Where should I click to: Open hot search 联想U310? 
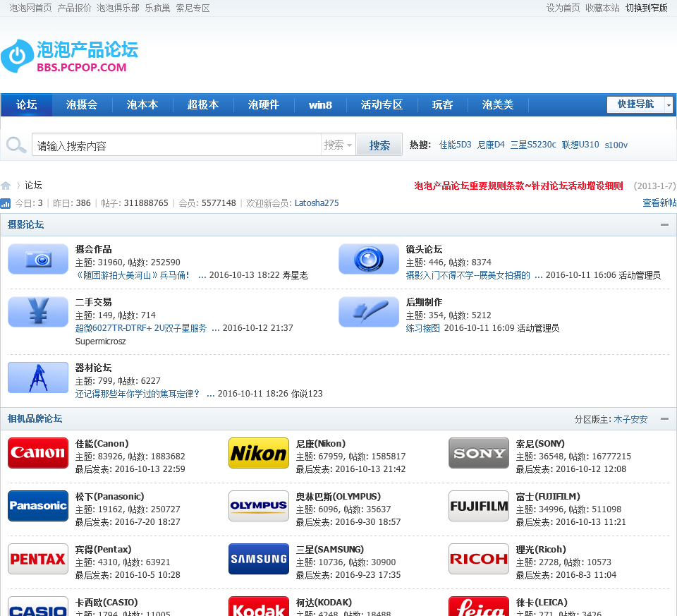(580, 145)
